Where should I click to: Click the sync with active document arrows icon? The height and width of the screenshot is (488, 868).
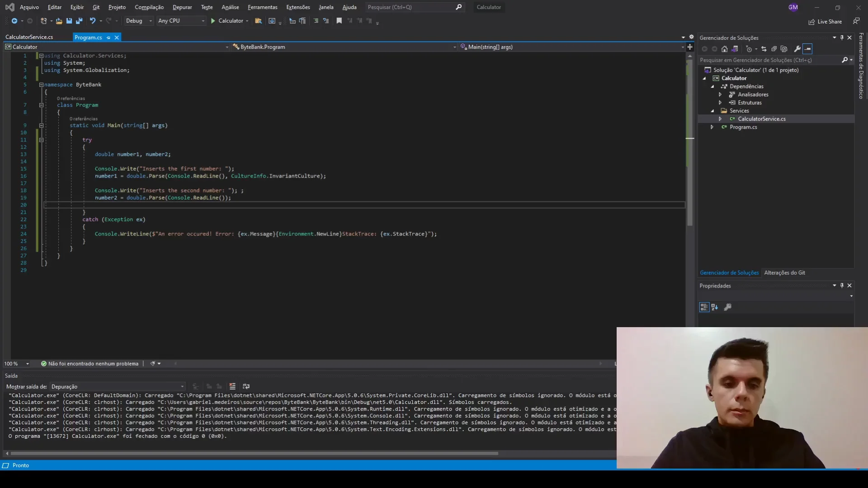point(764,49)
